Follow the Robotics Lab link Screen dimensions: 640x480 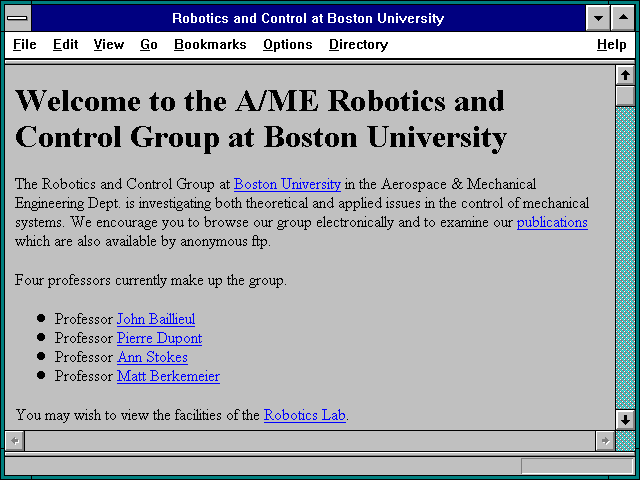(x=304, y=415)
